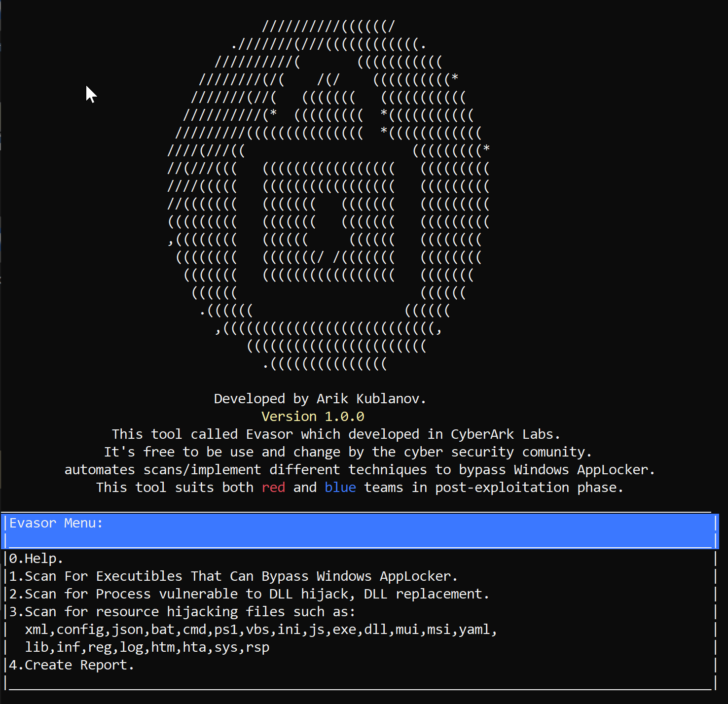The height and width of the screenshot is (704, 728).
Task: Click the 'automates scans/implement different techniques' line
Action: [x=360, y=470]
